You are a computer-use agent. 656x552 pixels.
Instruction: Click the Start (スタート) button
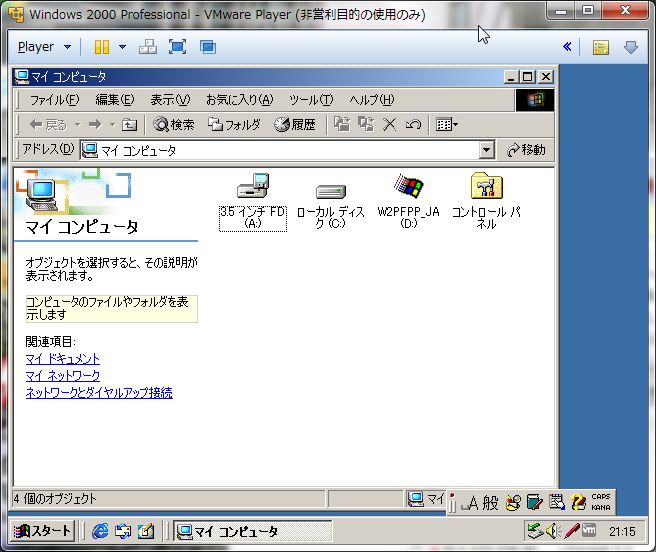43,531
